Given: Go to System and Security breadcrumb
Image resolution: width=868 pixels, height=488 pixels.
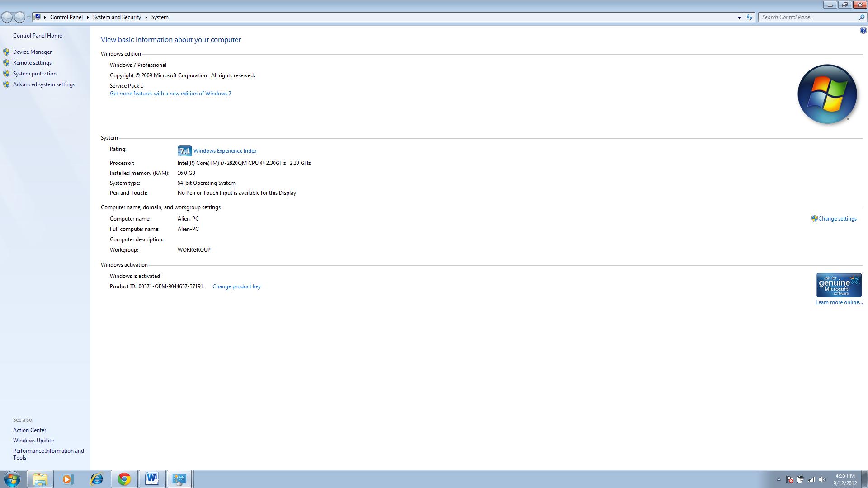Looking at the screenshot, I should (117, 17).
